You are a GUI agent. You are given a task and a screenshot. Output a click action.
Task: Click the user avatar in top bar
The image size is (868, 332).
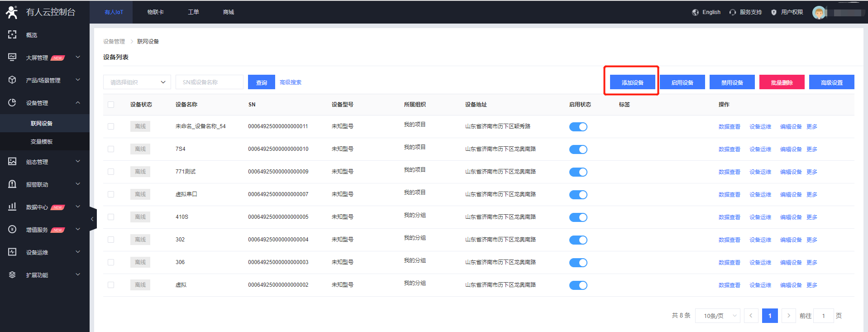[818, 13]
